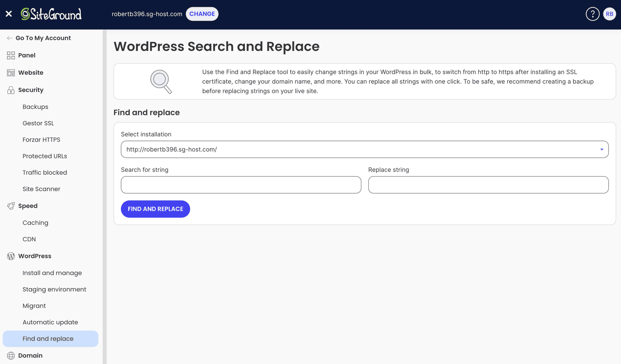Focus the Search for string field
The width and height of the screenshot is (621, 364).
241,185
